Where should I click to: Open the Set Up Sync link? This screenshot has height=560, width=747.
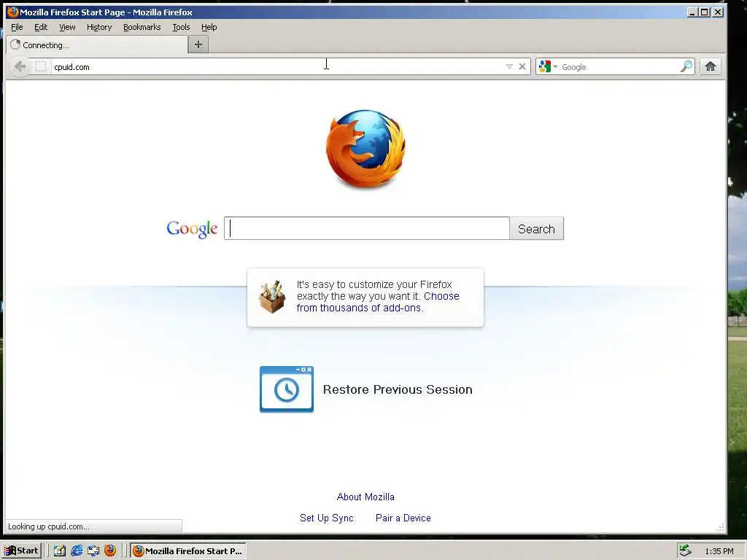(x=326, y=518)
